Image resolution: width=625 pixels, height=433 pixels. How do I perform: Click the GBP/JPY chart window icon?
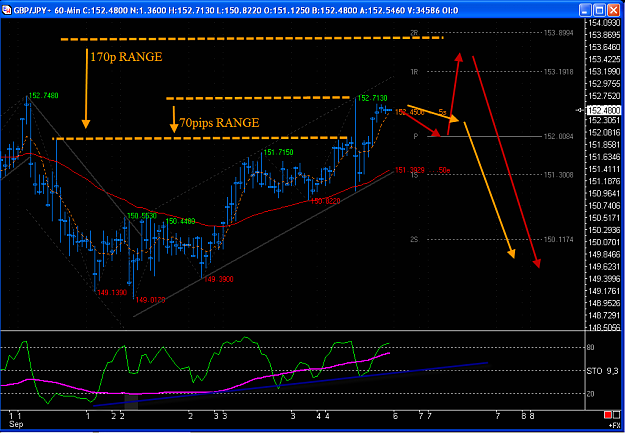[7, 10]
